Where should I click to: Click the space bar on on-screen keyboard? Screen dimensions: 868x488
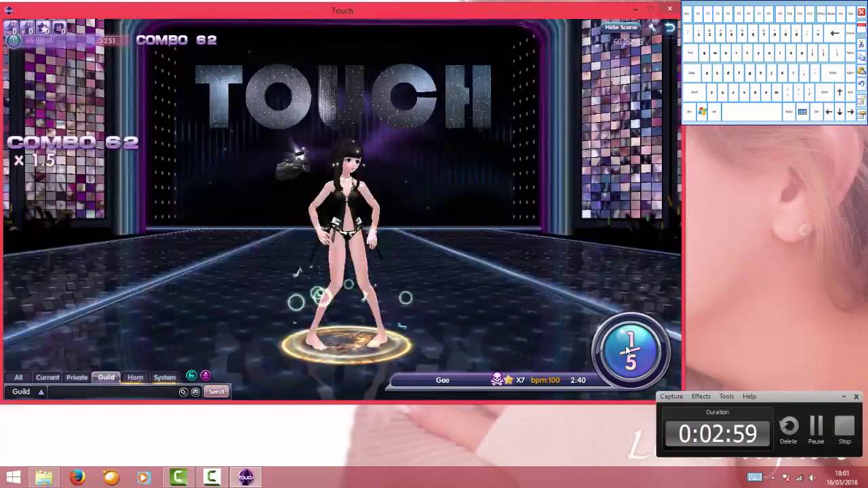pos(751,112)
